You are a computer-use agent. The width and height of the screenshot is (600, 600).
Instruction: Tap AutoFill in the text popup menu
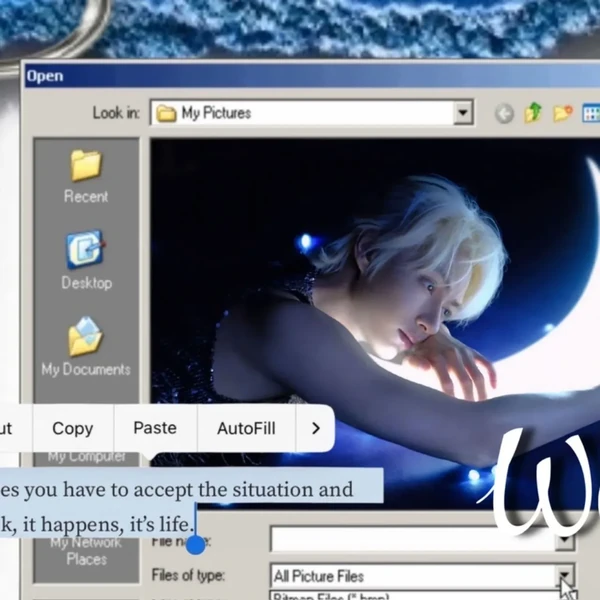coord(246,428)
